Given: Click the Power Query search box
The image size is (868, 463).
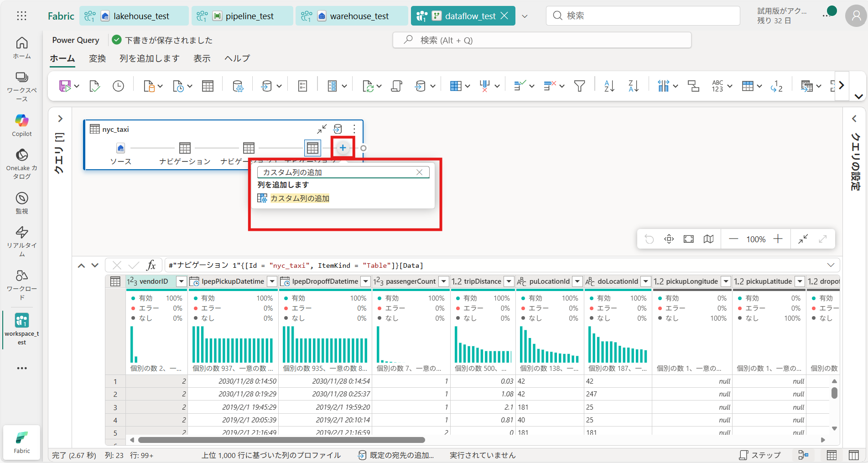Looking at the screenshot, I should (542, 40).
